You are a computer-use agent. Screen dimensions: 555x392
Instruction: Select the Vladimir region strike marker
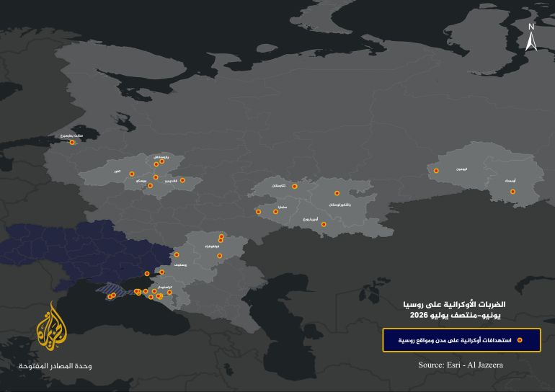[182, 180]
